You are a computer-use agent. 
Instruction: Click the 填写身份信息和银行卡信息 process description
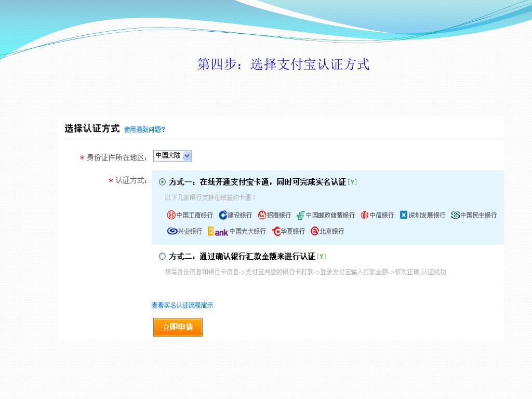pyautogui.click(x=305, y=272)
